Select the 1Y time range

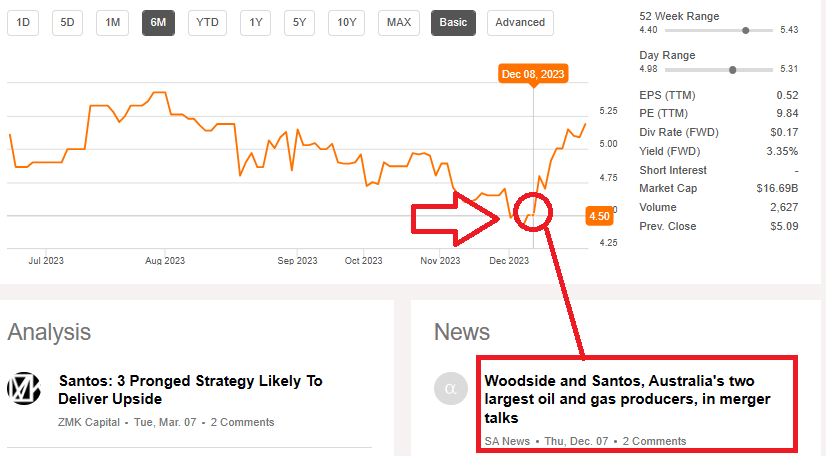tap(257, 22)
